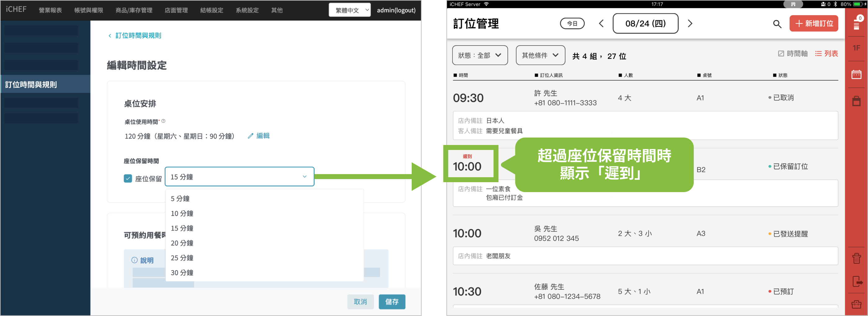Switch to 列表 list view

pyautogui.click(x=826, y=54)
